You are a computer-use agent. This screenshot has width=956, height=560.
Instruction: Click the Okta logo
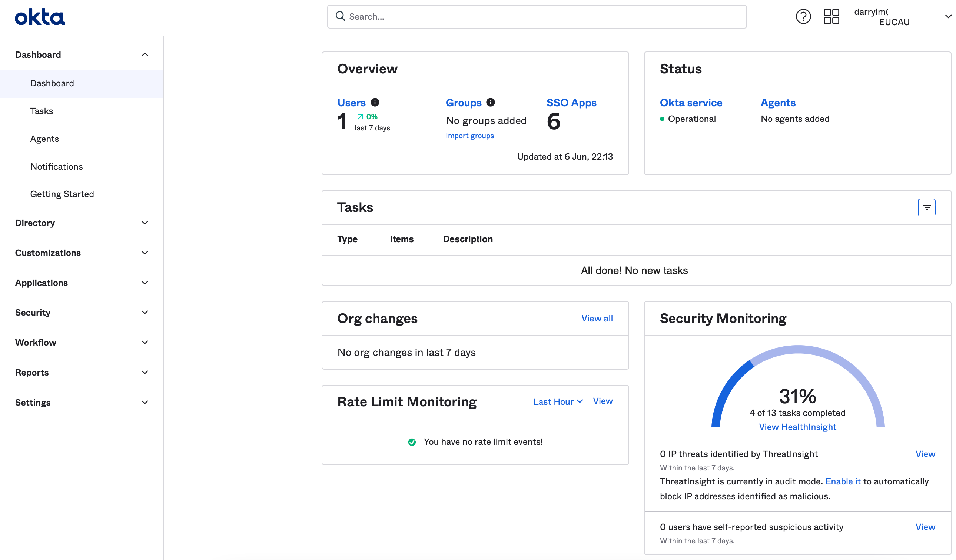coord(40,17)
